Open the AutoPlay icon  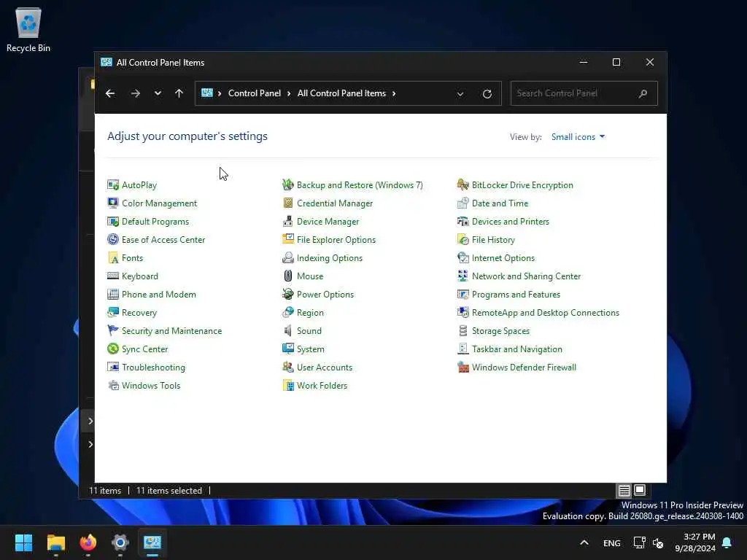[x=113, y=184]
